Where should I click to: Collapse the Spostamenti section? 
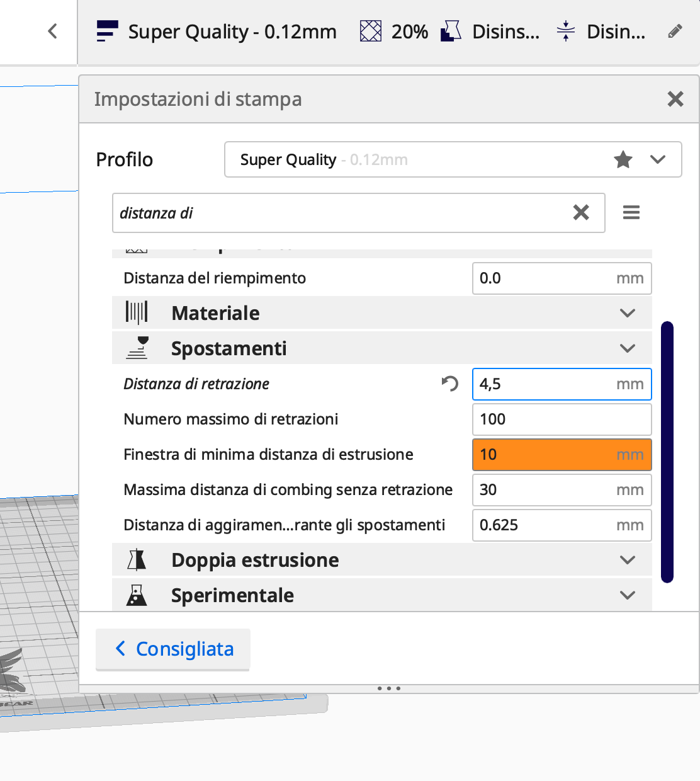point(627,348)
